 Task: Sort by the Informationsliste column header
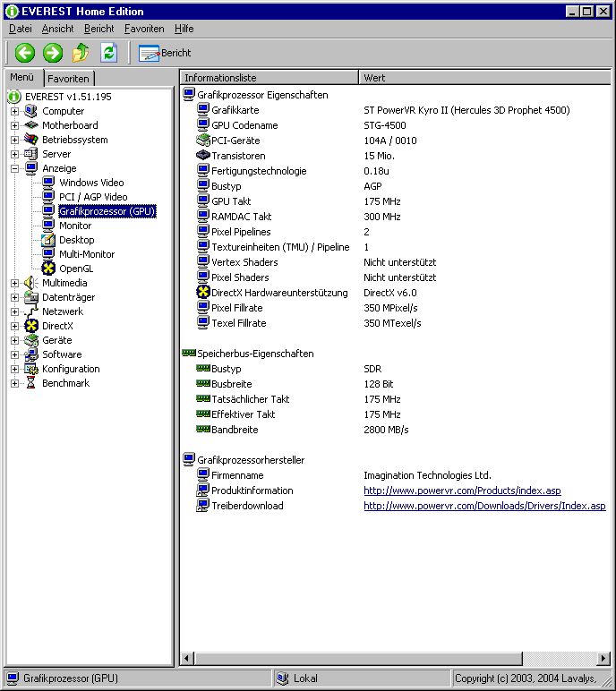point(269,78)
